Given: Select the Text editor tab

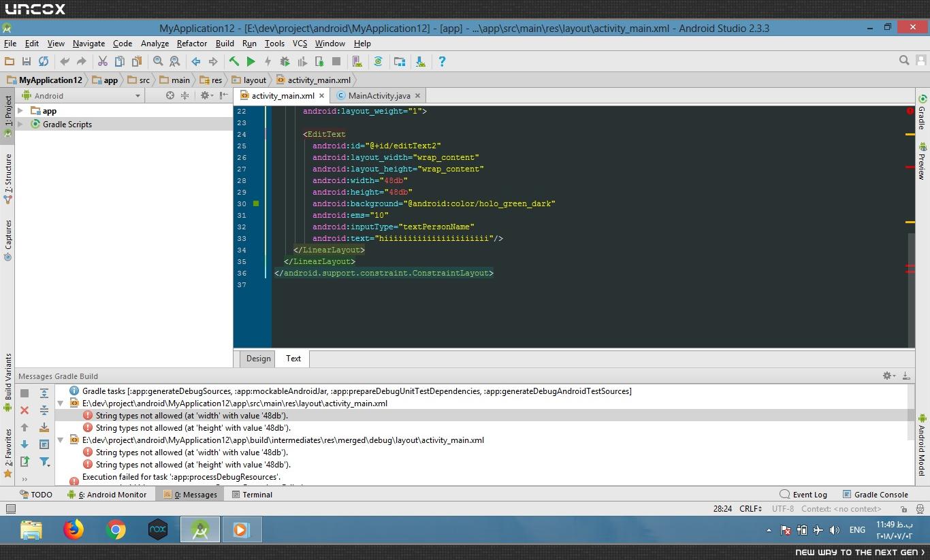Looking at the screenshot, I should [293, 359].
